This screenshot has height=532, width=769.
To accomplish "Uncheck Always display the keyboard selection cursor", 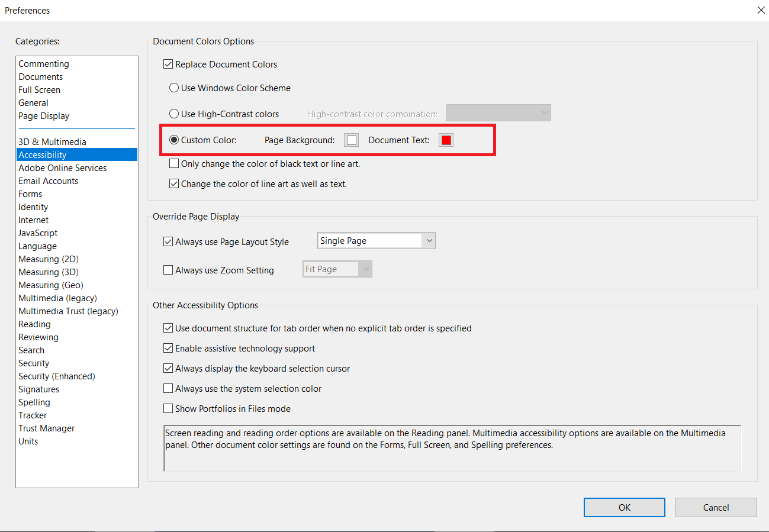I will [168, 368].
